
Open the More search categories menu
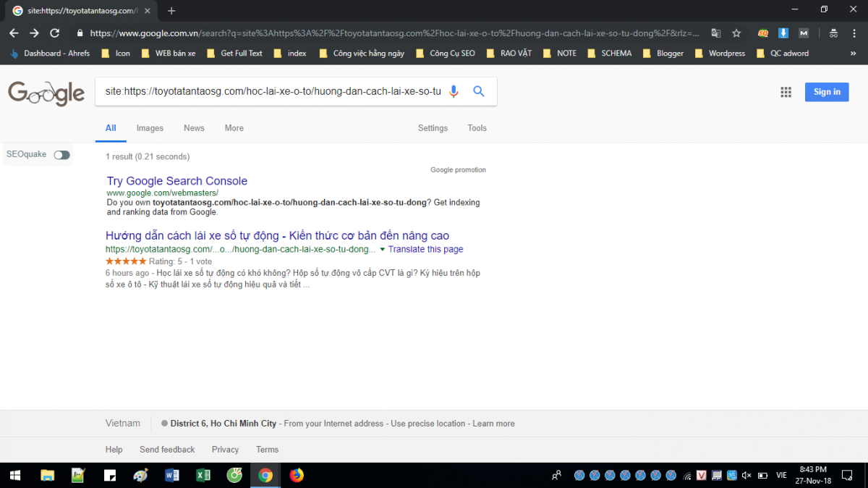coord(234,128)
